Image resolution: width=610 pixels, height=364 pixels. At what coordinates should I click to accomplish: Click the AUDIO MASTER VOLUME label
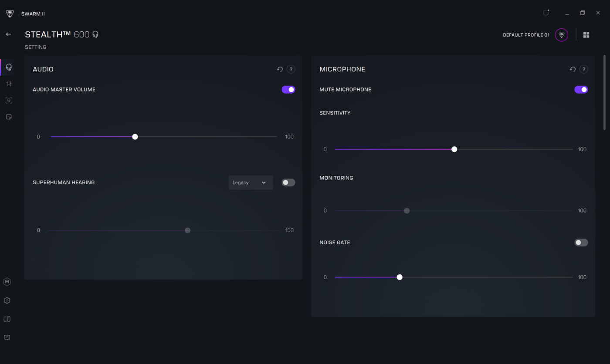tap(64, 90)
